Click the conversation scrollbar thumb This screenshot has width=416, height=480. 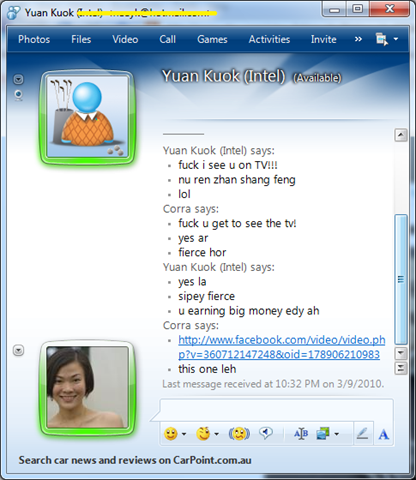tap(401, 279)
